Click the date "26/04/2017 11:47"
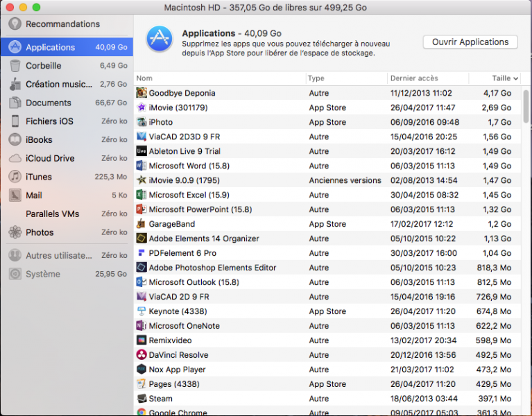Image resolution: width=532 pixels, height=416 pixels. pyautogui.click(x=422, y=107)
